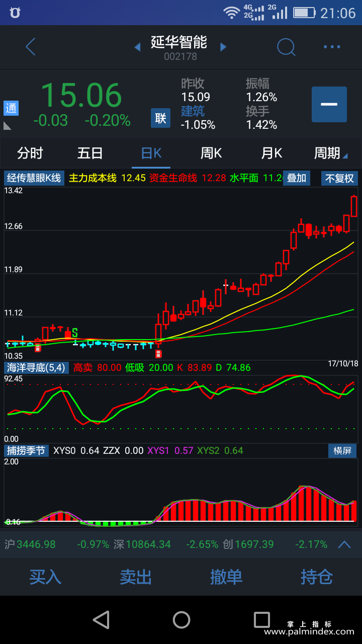Tap the 高卖 80.00 indicator value
362x644 pixels.
[x=98, y=368]
